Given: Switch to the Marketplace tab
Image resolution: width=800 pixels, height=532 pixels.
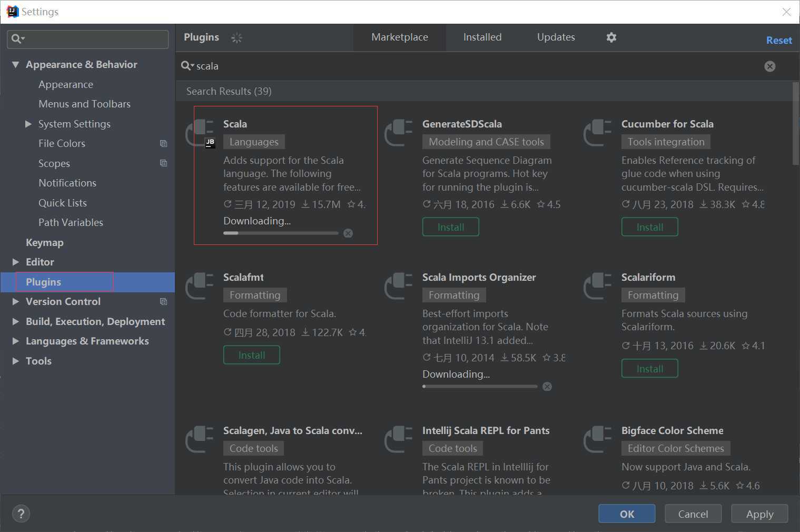Looking at the screenshot, I should [399, 37].
